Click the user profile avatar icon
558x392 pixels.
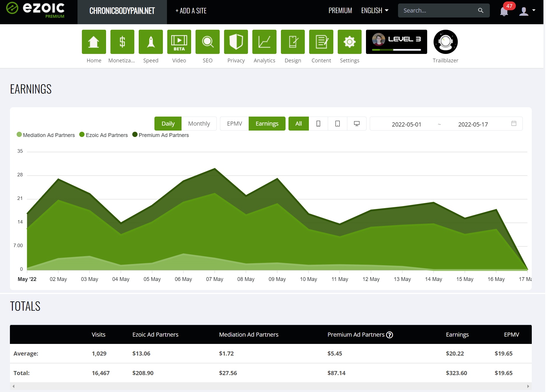524,11
